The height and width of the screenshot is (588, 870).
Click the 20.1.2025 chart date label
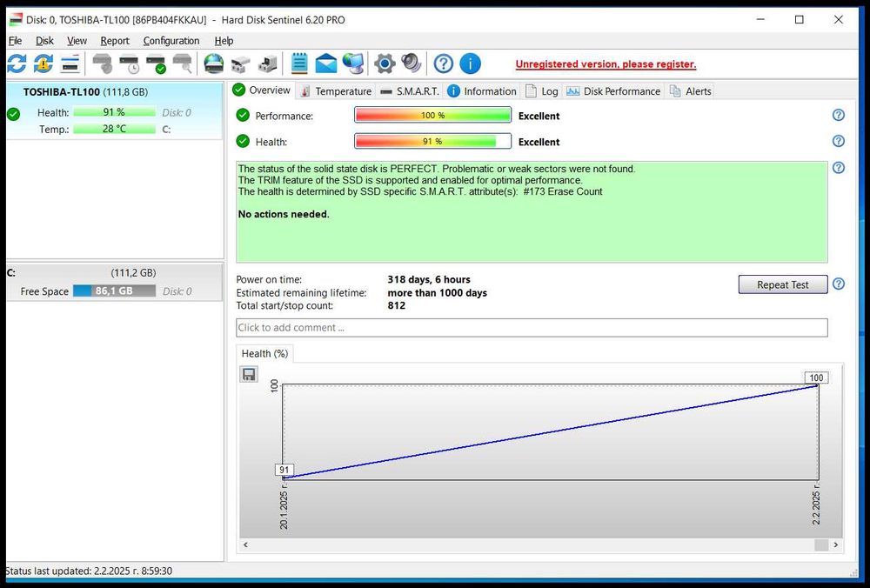tap(284, 506)
